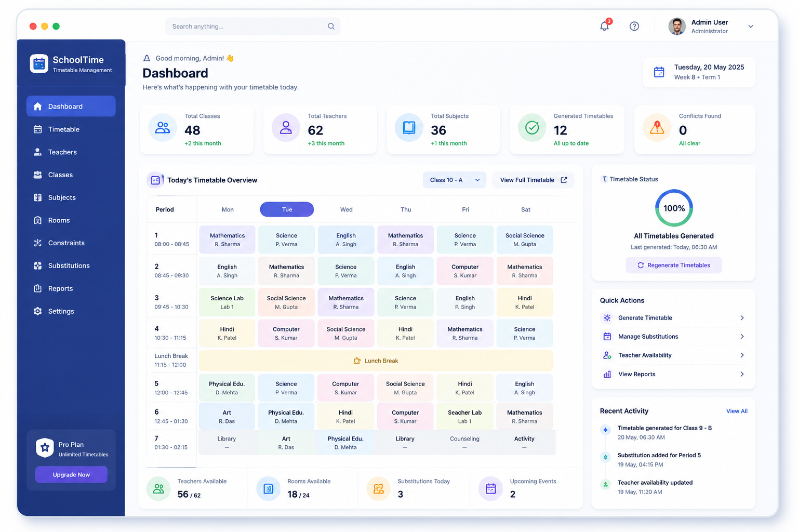Click View Full Timetable button
This screenshot has height=532, width=798.
(534, 180)
